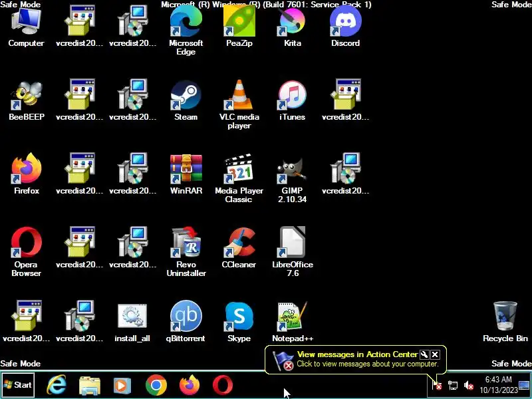The height and width of the screenshot is (399, 532).
Task: Click View messages in Action Center balloon
Action: click(356, 359)
